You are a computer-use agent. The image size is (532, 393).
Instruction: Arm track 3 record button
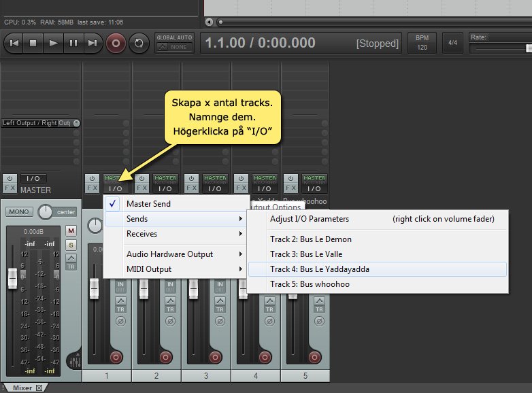point(215,357)
